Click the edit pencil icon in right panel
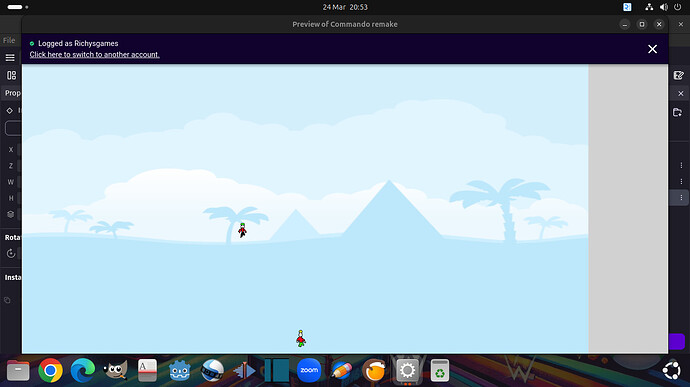 [x=679, y=75]
